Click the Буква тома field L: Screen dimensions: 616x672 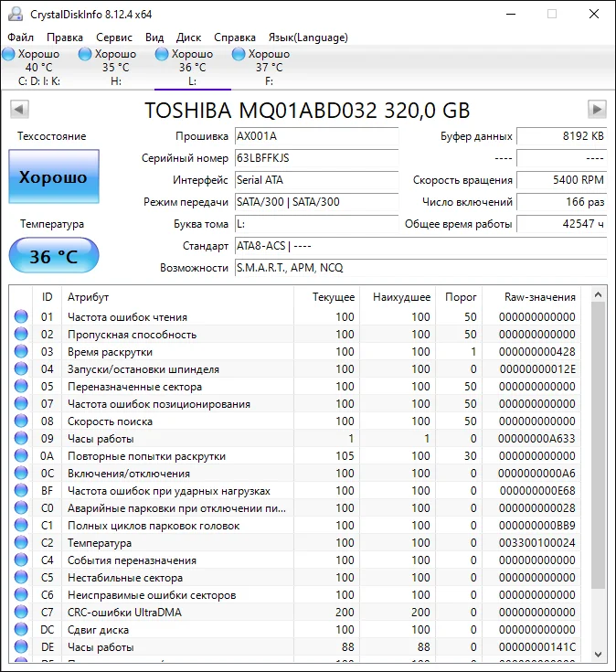[x=316, y=224]
